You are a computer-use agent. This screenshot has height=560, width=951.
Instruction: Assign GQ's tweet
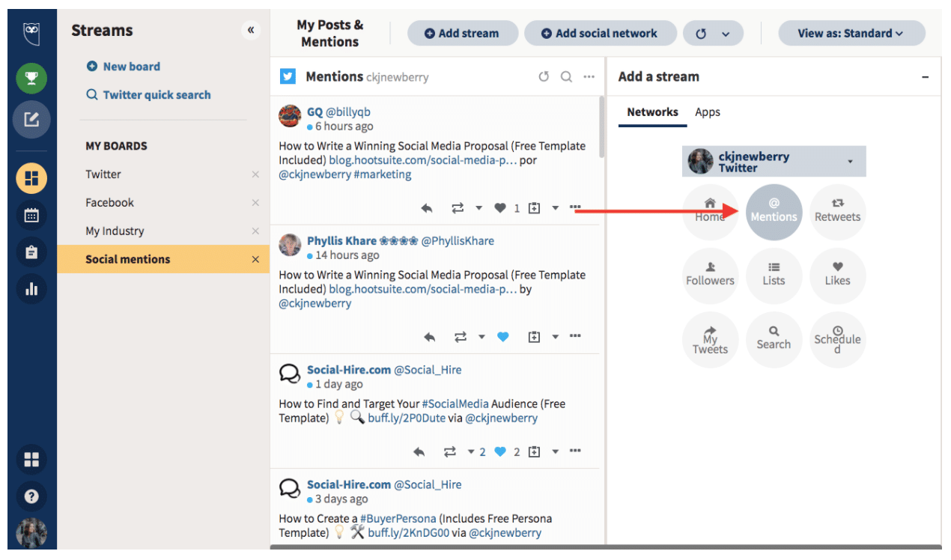[x=534, y=208]
